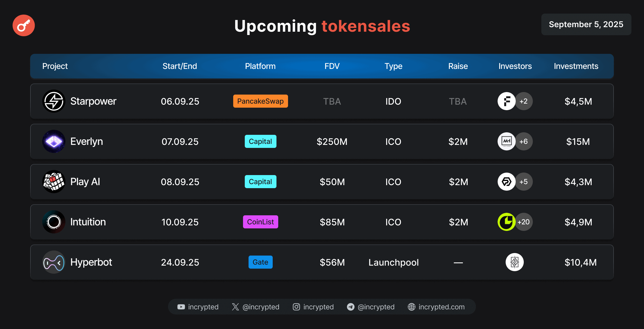Click the Start/End column header
This screenshot has height=329, width=644.
pyautogui.click(x=180, y=66)
